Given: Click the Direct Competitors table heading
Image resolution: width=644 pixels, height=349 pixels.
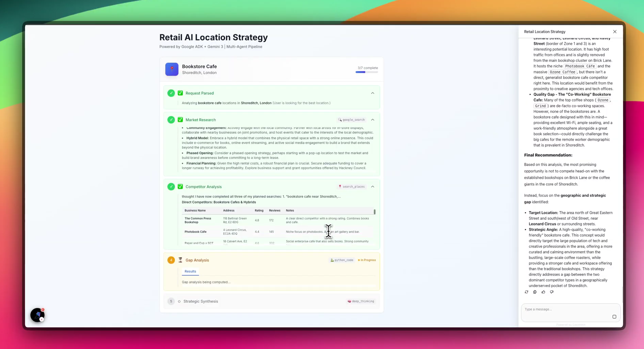Looking at the screenshot, I should pyautogui.click(x=219, y=202).
